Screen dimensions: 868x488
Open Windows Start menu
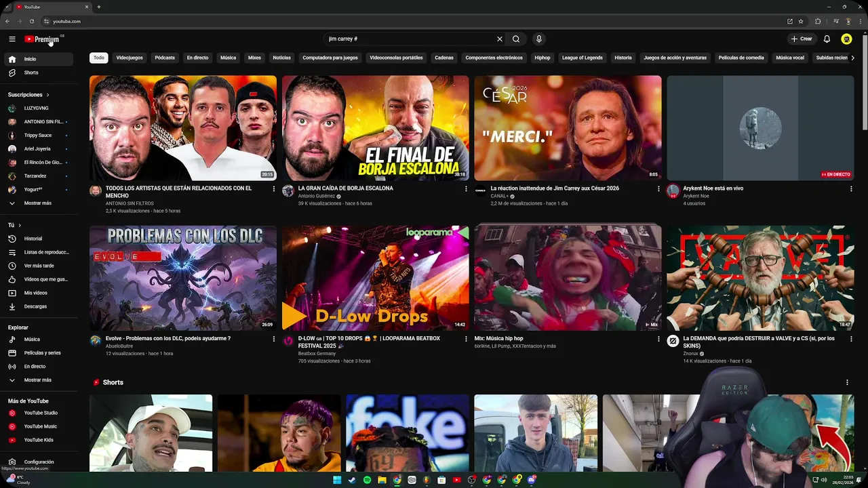point(337,480)
